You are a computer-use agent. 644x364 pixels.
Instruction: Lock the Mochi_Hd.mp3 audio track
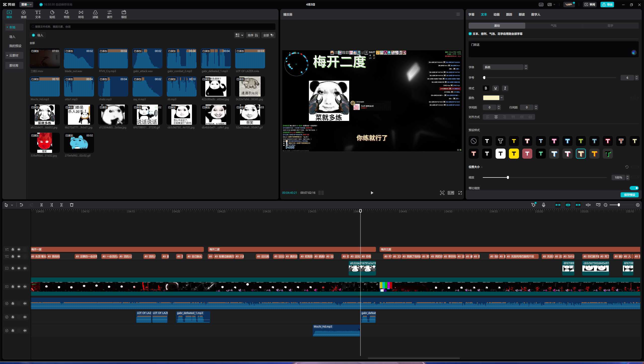click(x=13, y=331)
